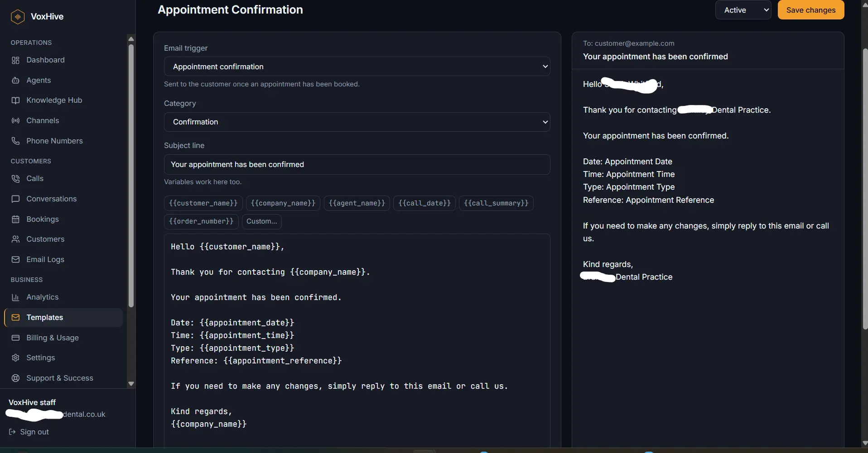
Task: Click the Phone Numbers handset icon
Action: pyautogui.click(x=15, y=141)
